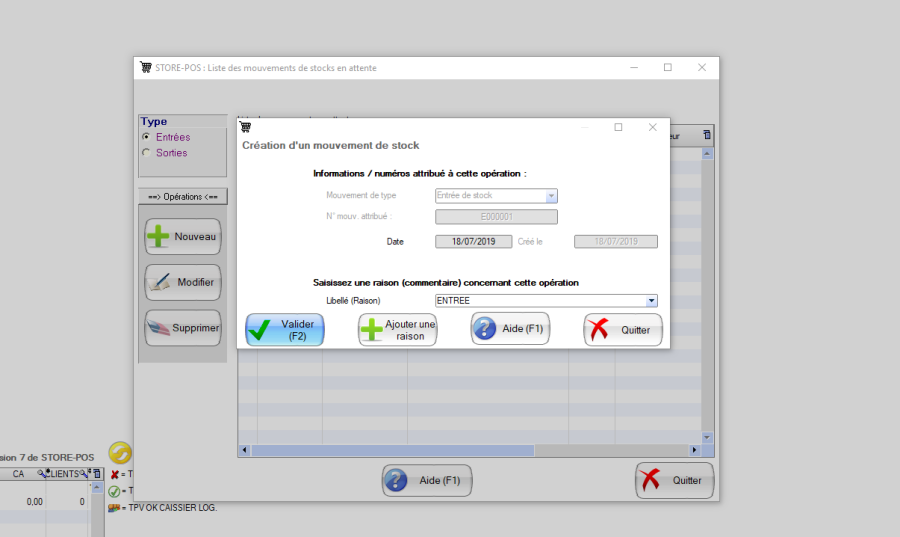Viewport: 900px width, 537px height.
Task: Click the Date field showing 18/07/2019
Action: 473,241
